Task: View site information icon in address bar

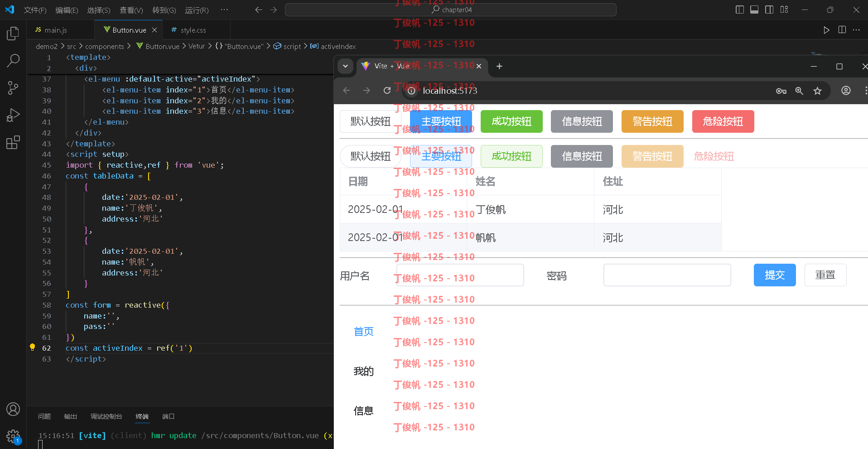Action: tap(411, 91)
